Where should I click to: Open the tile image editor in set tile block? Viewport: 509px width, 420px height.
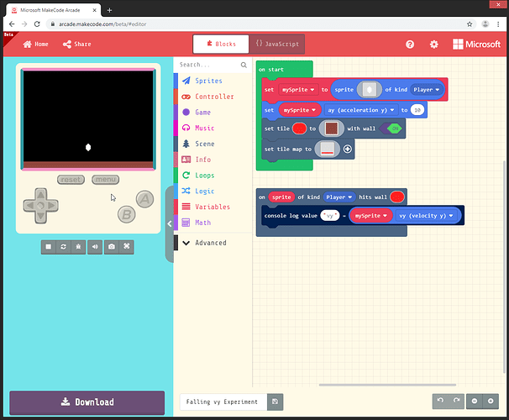(332, 129)
